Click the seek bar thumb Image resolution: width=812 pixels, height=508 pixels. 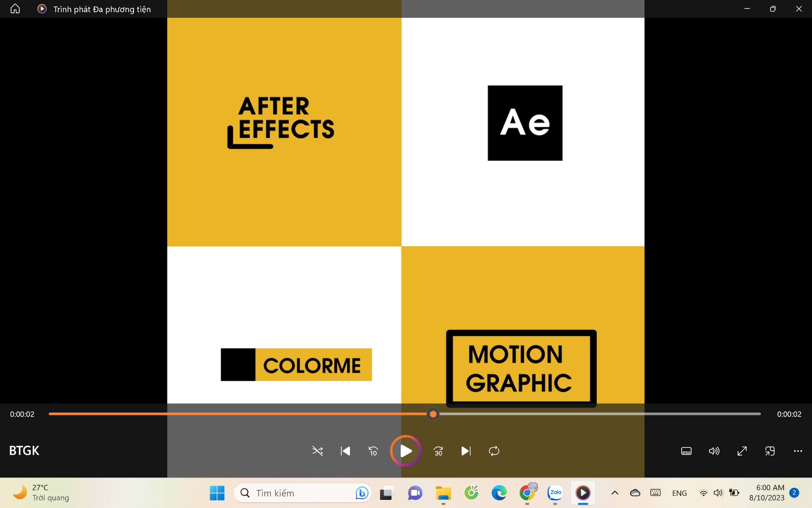[433, 414]
